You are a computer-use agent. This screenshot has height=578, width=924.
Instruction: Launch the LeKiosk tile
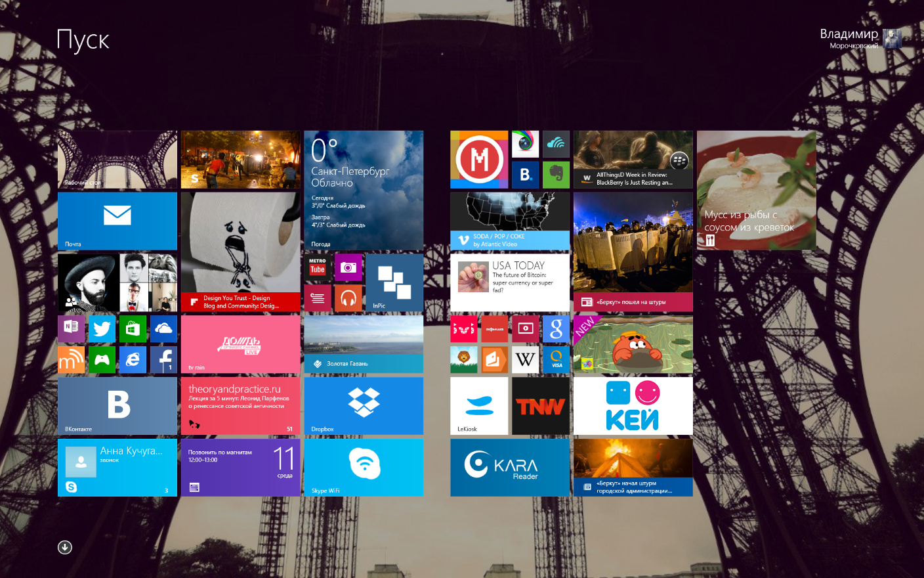point(479,406)
